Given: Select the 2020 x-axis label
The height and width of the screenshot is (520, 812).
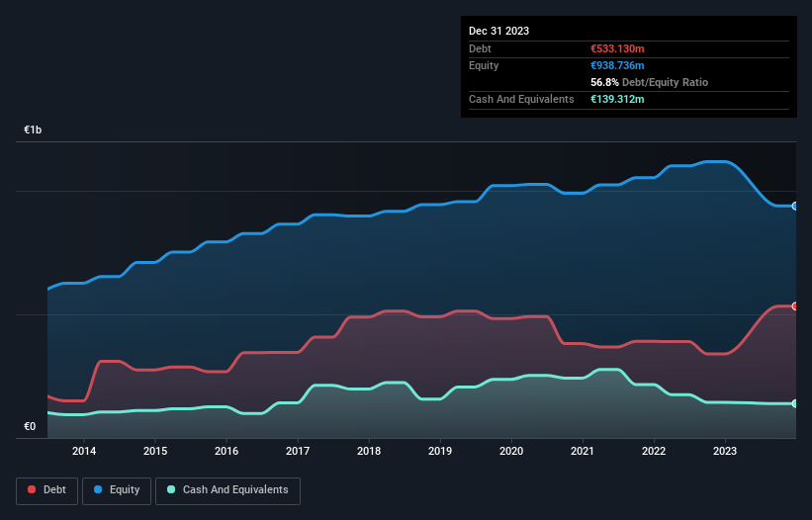Looking at the screenshot, I should (511, 451).
